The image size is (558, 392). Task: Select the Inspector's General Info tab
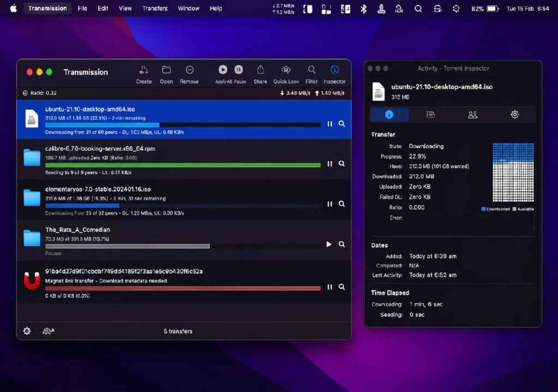pyautogui.click(x=389, y=114)
